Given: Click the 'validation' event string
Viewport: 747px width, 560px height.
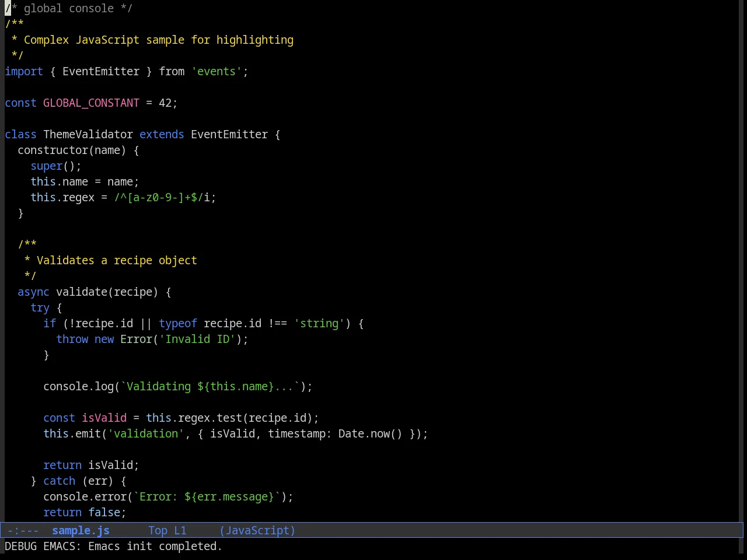Looking at the screenshot, I should 146,433.
